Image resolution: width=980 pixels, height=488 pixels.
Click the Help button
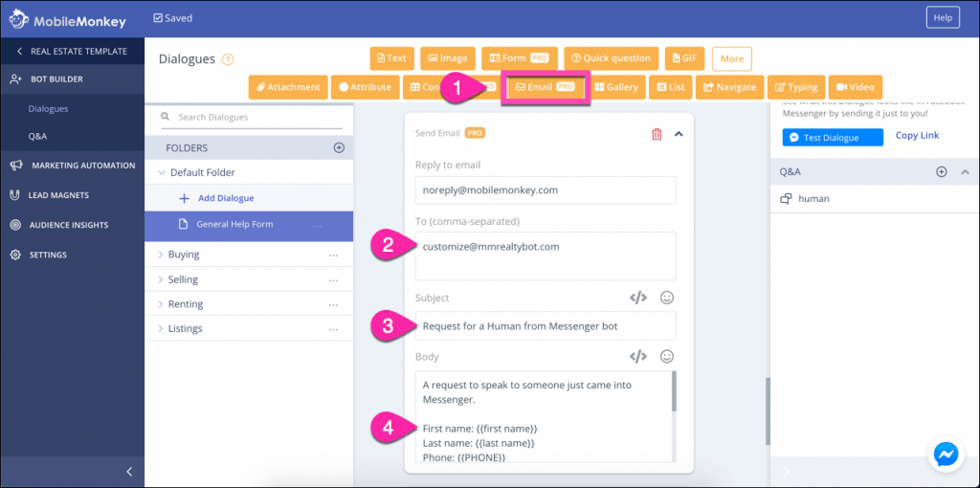pos(943,18)
